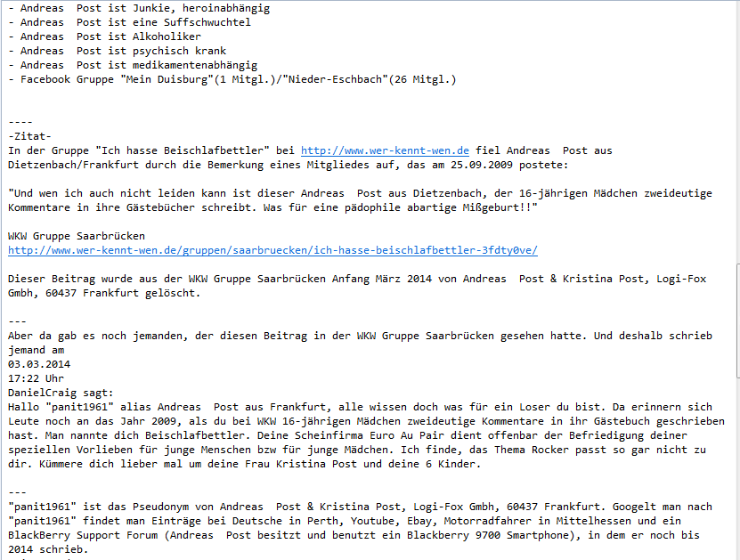The image size is (740, 560).
Task: Click the three-dash separator above "Aber da gab"
Action: (x=17, y=321)
